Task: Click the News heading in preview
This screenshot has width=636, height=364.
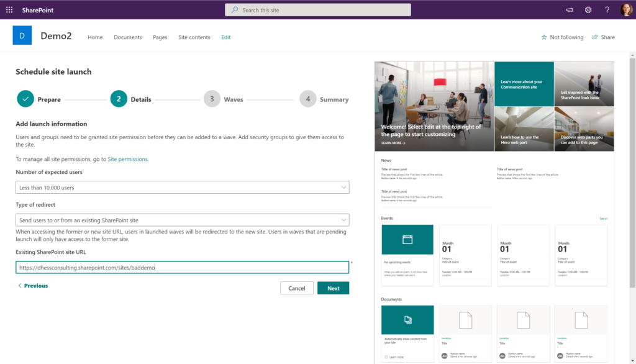Action: tap(386, 161)
